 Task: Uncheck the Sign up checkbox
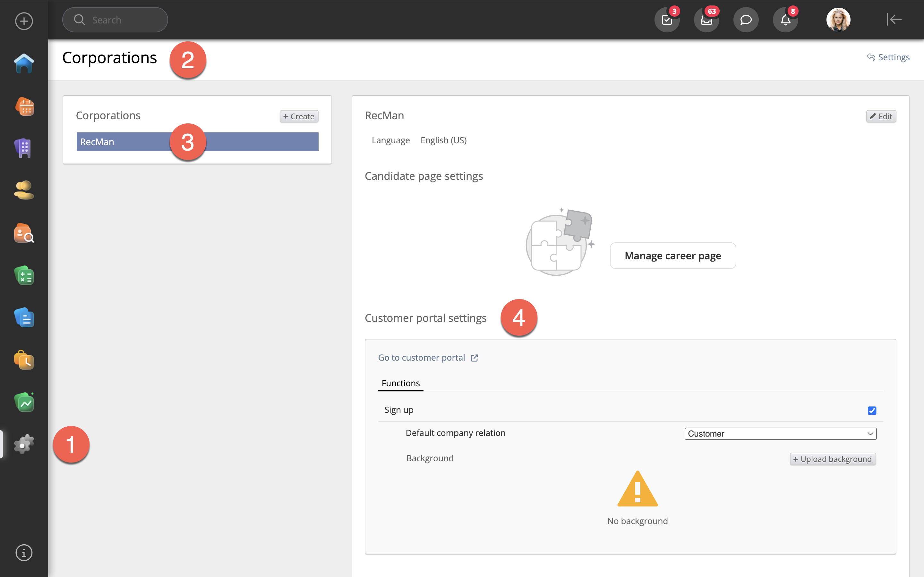coord(872,411)
